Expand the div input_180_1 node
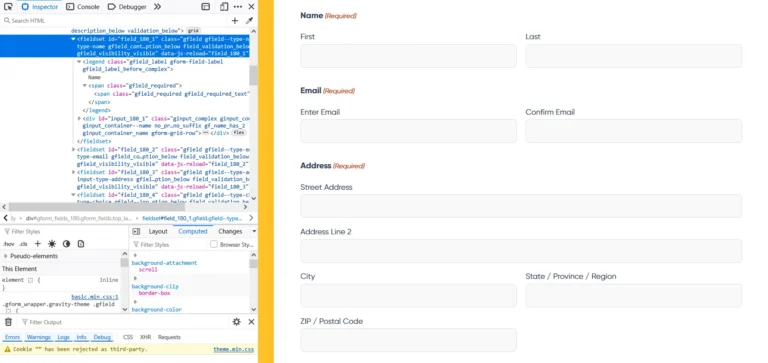The width and height of the screenshot is (768, 363). (x=79, y=119)
